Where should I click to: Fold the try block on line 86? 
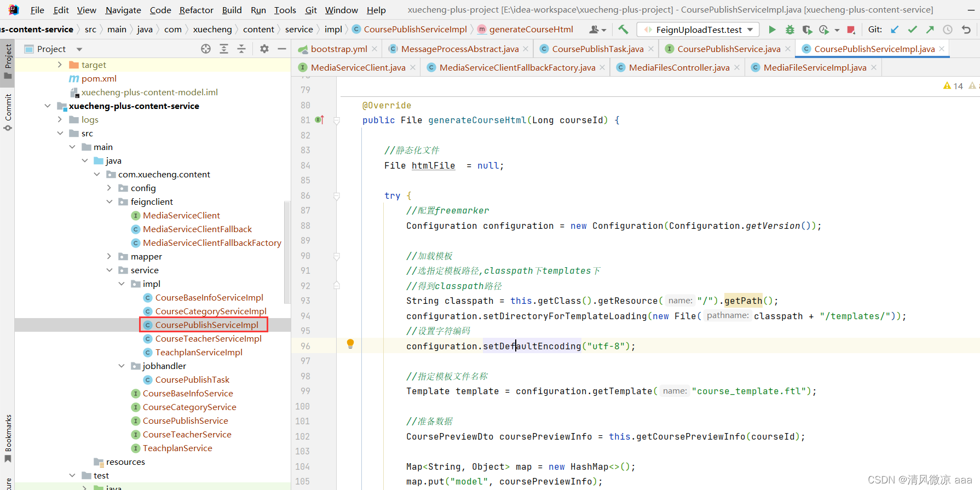(337, 195)
